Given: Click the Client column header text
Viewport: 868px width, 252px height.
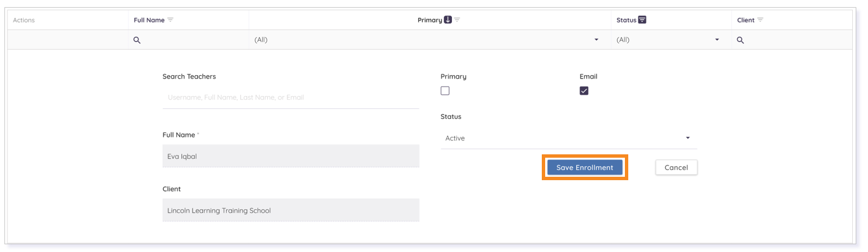Looking at the screenshot, I should pos(746,20).
